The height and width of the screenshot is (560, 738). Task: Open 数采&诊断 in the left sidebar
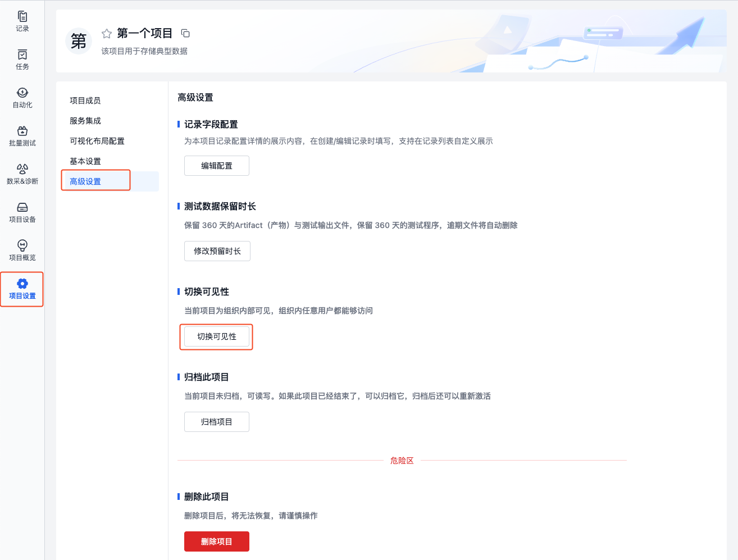click(x=22, y=174)
